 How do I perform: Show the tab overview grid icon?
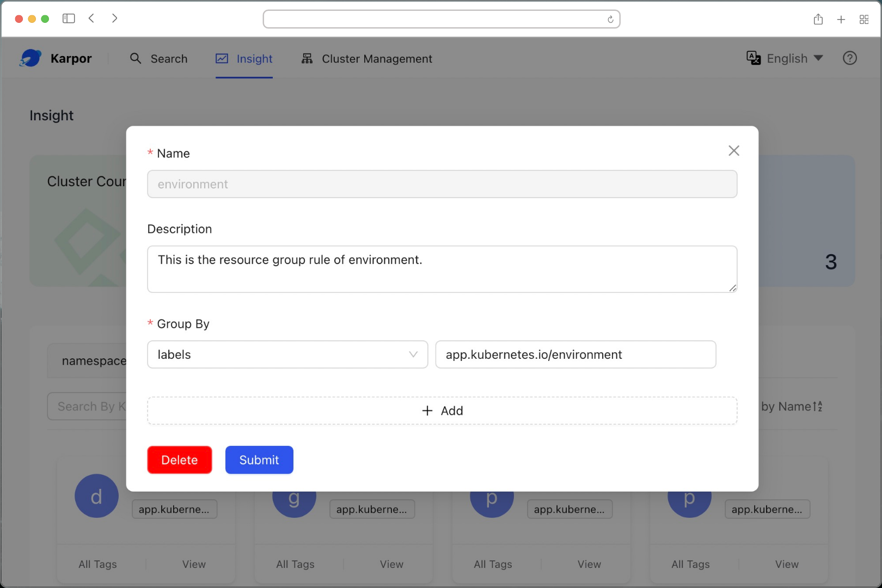tap(863, 20)
